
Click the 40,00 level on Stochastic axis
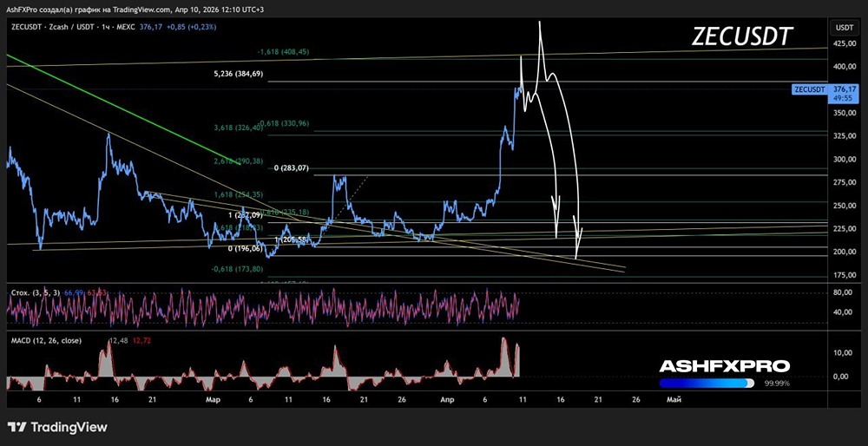[x=845, y=312]
